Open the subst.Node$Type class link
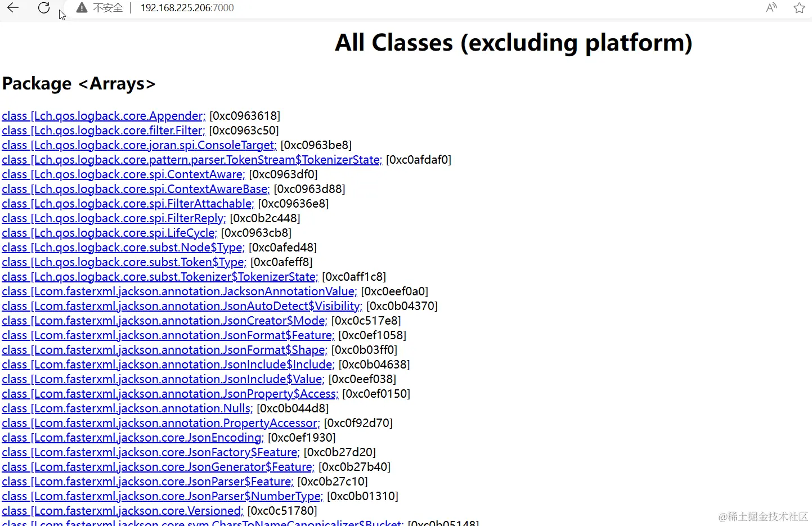The image size is (812, 526). pyautogui.click(x=123, y=248)
